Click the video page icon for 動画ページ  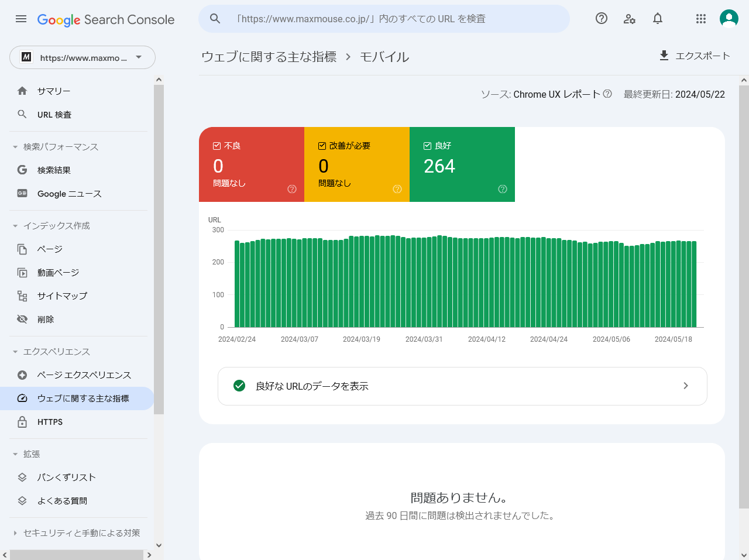(22, 273)
